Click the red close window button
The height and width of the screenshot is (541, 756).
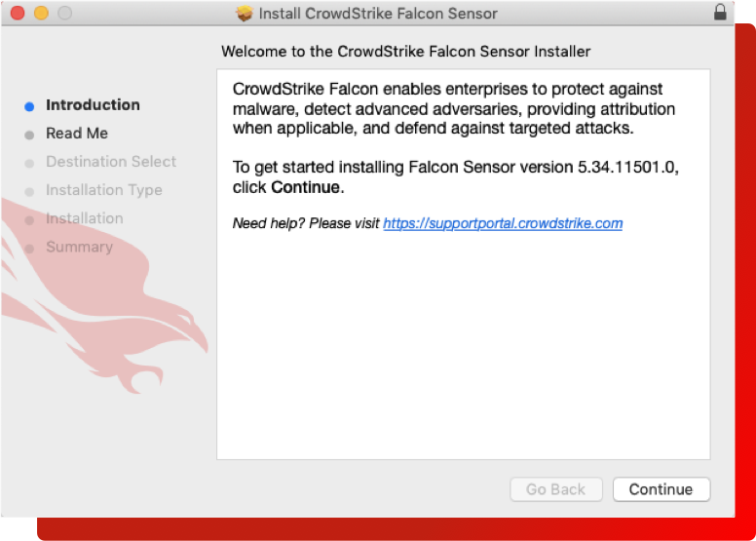(17, 14)
